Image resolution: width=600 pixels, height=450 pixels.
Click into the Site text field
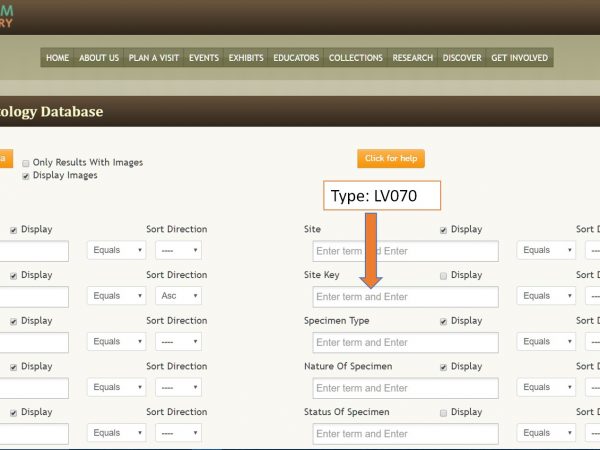[405, 251]
